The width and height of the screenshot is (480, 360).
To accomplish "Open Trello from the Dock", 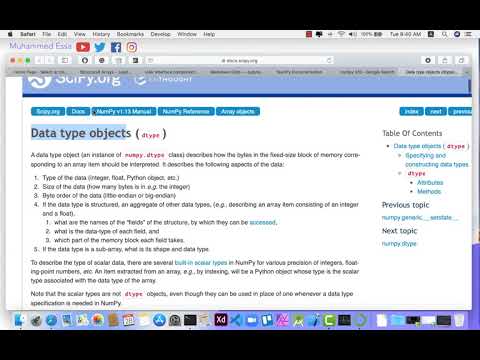I will coord(267,320).
